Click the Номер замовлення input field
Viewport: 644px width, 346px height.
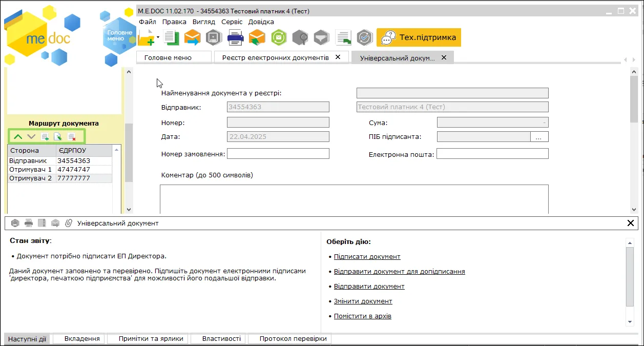click(x=278, y=154)
